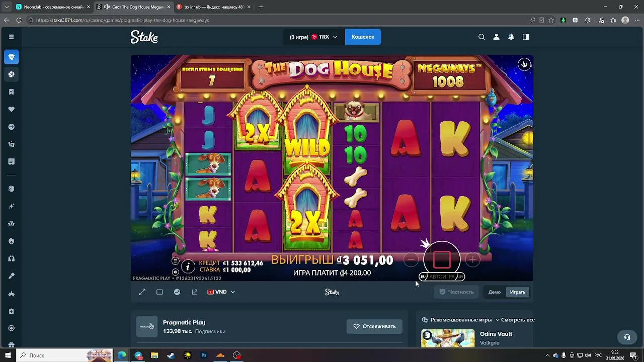Open the live support headset button
The width and height of the screenshot is (644, 362).
(627, 337)
